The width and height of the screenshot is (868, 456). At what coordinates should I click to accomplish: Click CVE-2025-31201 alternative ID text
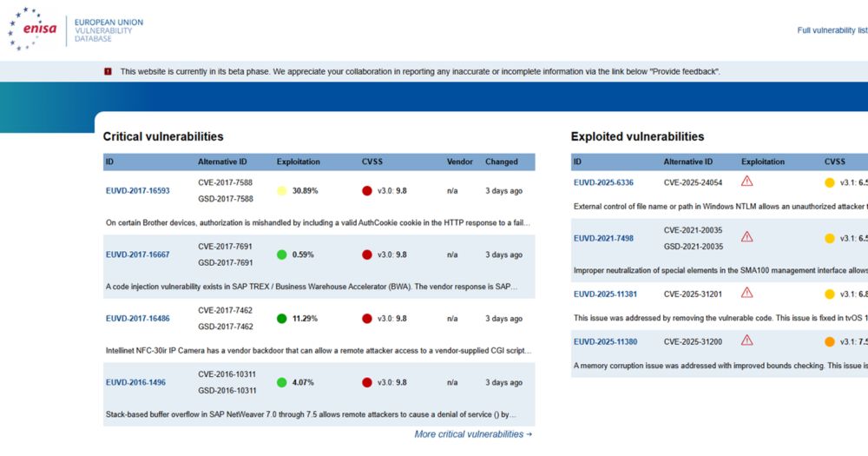[693, 294]
